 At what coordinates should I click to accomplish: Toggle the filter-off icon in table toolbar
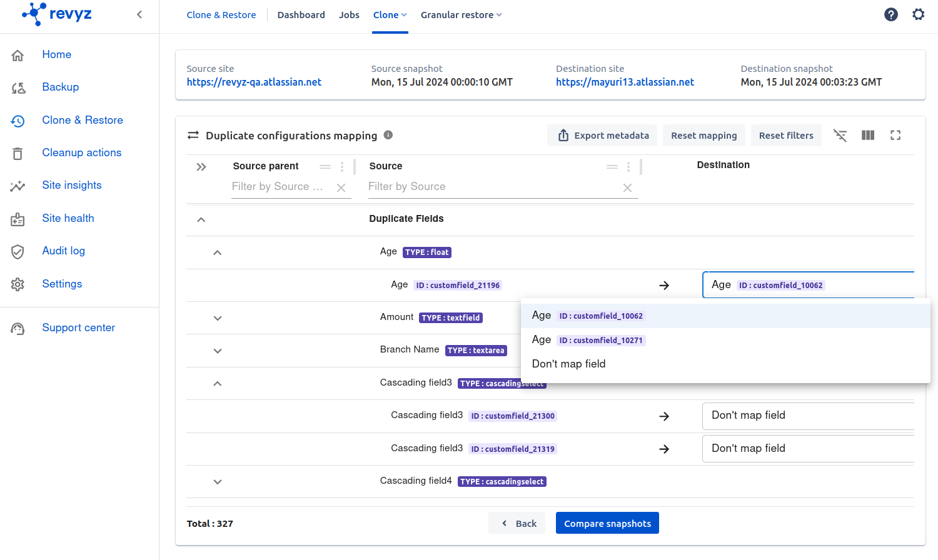(x=840, y=135)
